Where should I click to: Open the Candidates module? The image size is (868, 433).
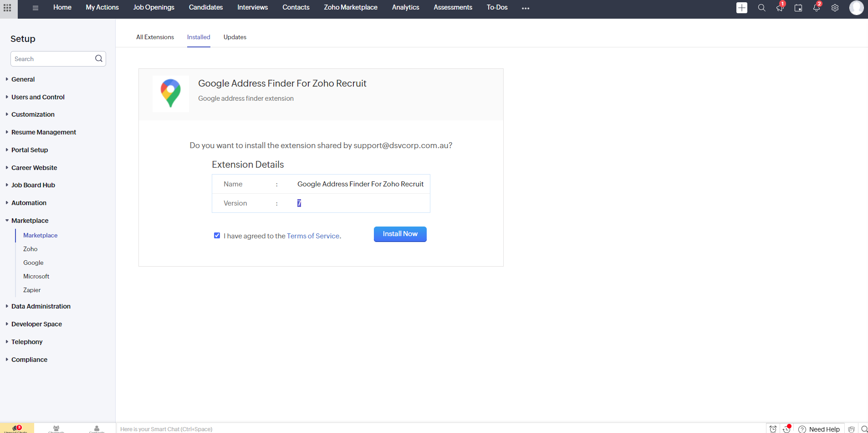pyautogui.click(x=206, y=7)
